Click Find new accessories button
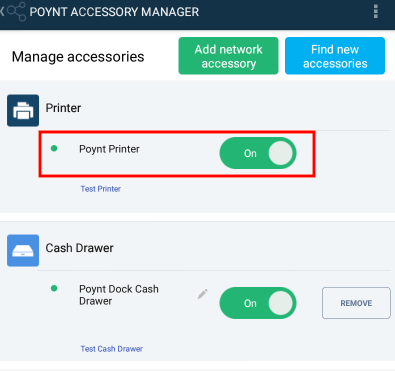Image resolution: width=395 pixels, height=371 pixels. tap(335, 56)
